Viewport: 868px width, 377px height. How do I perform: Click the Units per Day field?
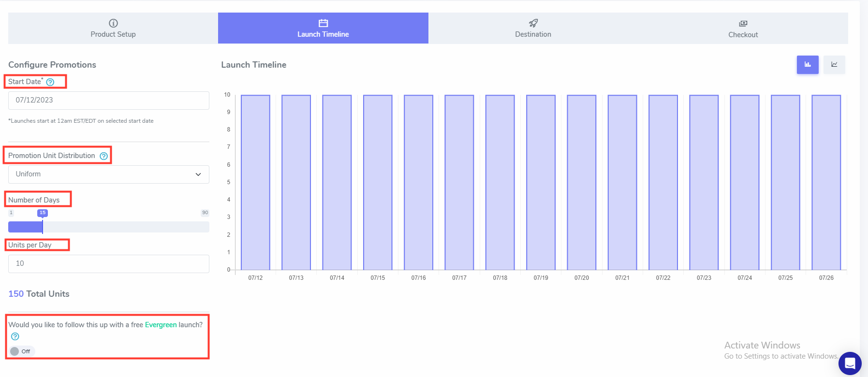click(x=108, y=264)
